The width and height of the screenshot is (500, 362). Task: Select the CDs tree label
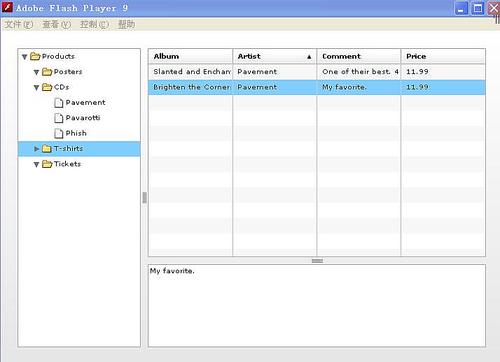tap(61, 87)
